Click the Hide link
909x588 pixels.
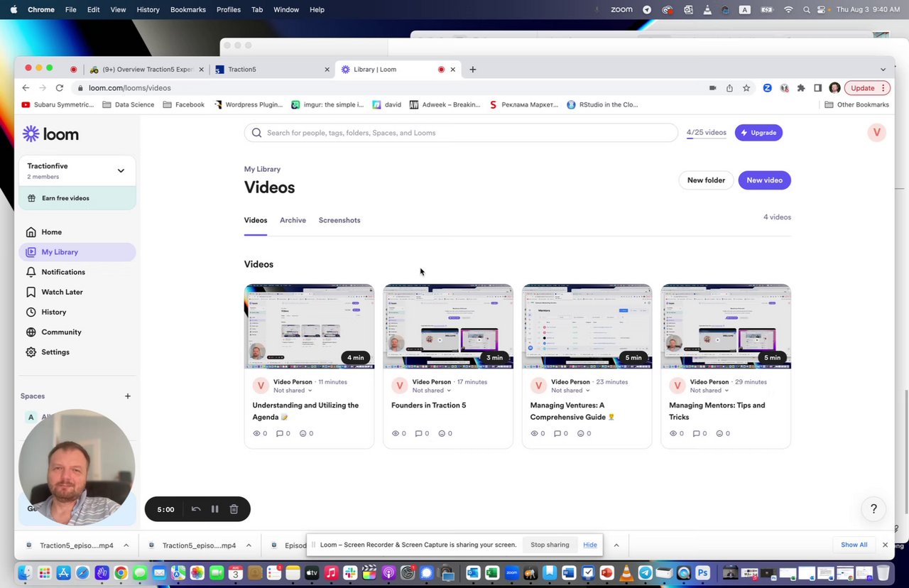click(590, 545)
